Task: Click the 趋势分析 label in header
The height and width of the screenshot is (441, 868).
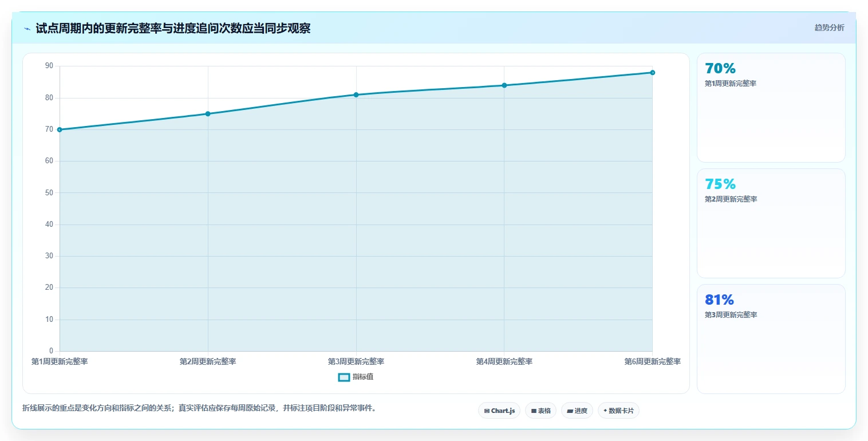Action: click(x=829, y=27)
